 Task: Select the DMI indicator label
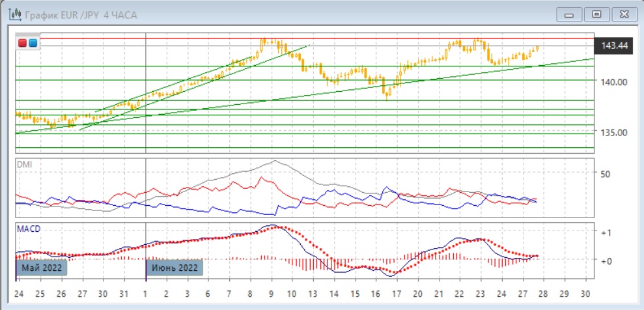[x=23, y=165]
